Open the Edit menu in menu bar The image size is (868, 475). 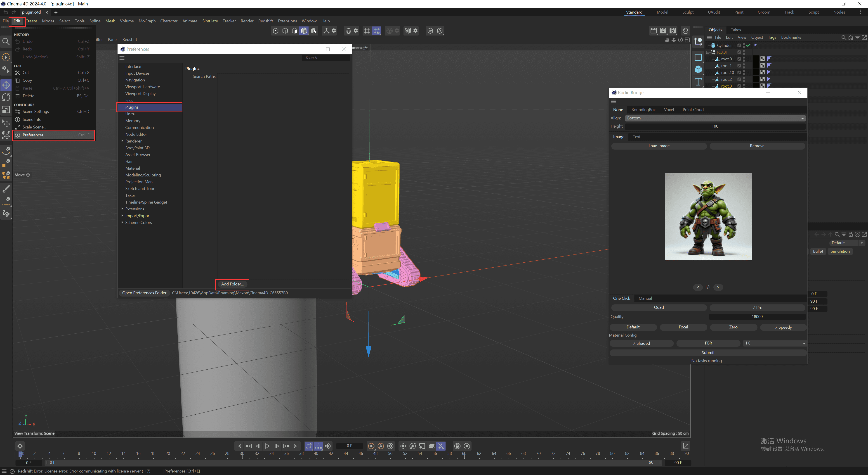17,21
